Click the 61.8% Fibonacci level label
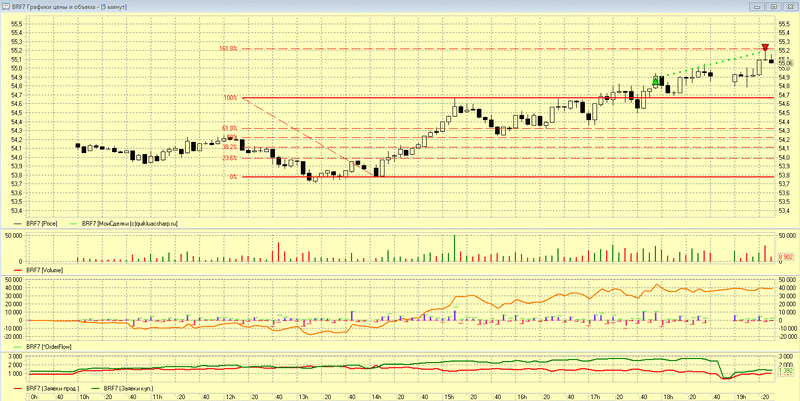This screenshot has width=800, height=401. tap(230, 128)
